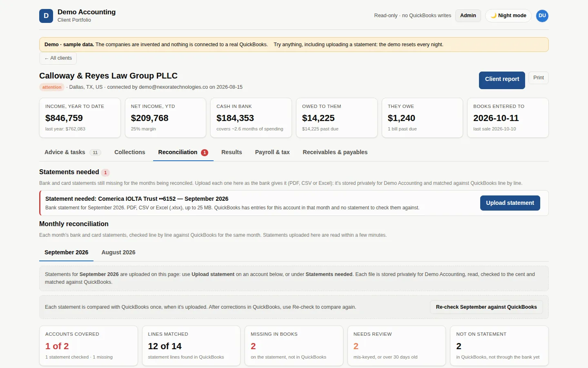The height and width of the screenshot is (368, 588).
Task: Click the 'attention' status badge
Action: tap(52, 87)
